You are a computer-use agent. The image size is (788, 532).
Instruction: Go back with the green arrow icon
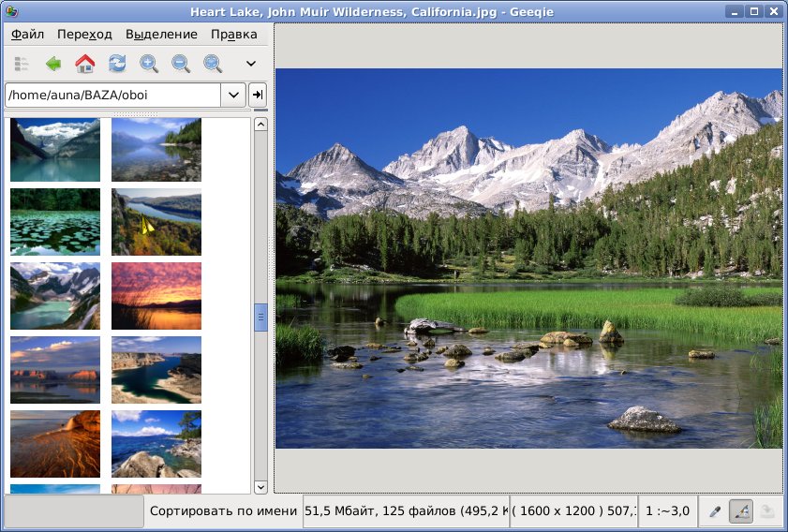tap(53, 64)
